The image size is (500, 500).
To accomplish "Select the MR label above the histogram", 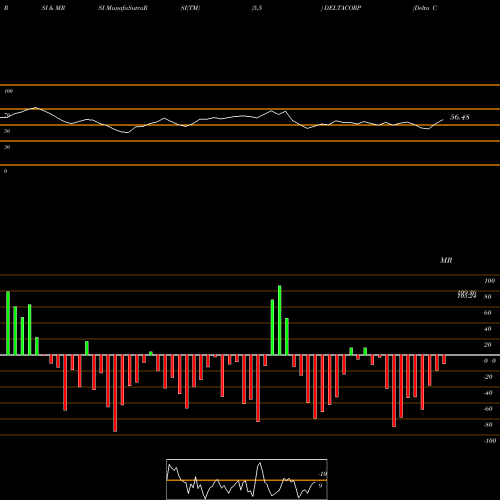I will click(x=446, y=260).
